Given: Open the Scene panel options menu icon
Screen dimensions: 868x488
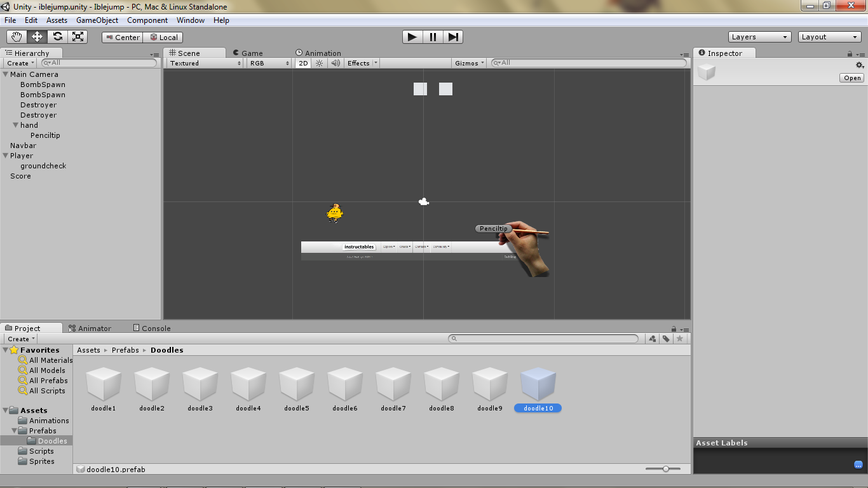Looking at the screenshot, I should click(x=685, y=55).
